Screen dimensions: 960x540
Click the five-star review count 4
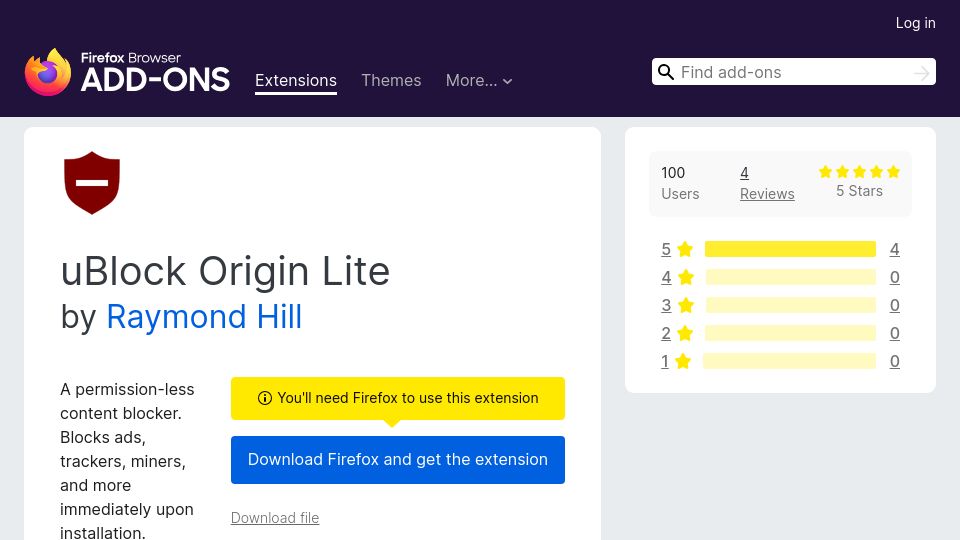pyautogui.click(x=894, y=249)
